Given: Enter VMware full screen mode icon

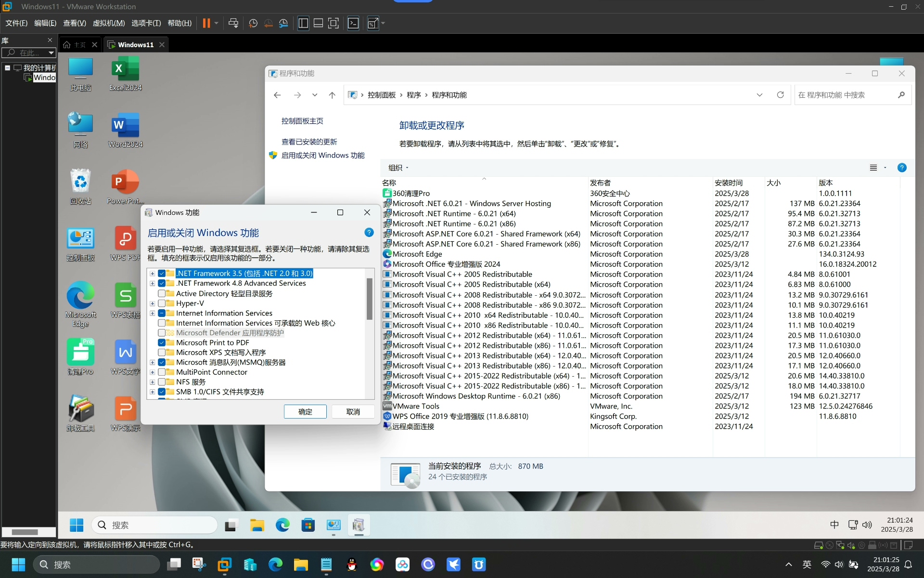Looking at the screenshot, I should (x=333, y=23).
